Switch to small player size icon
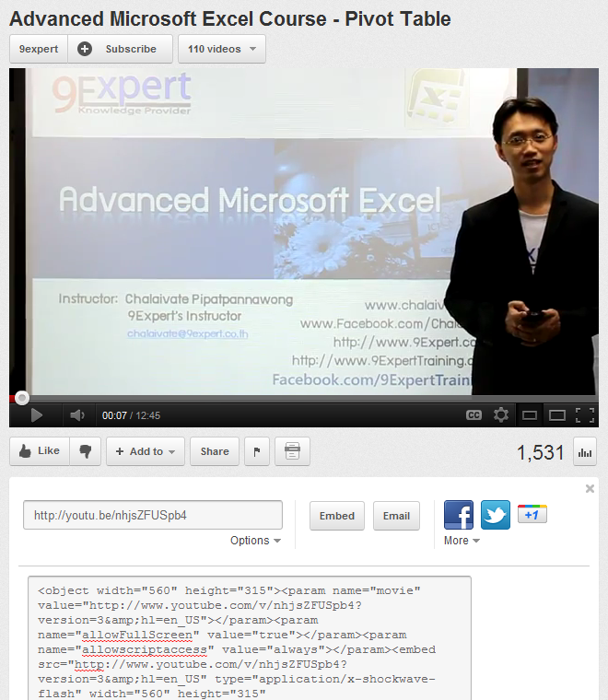This screenshot has height=700, width=608. [530, 415]
